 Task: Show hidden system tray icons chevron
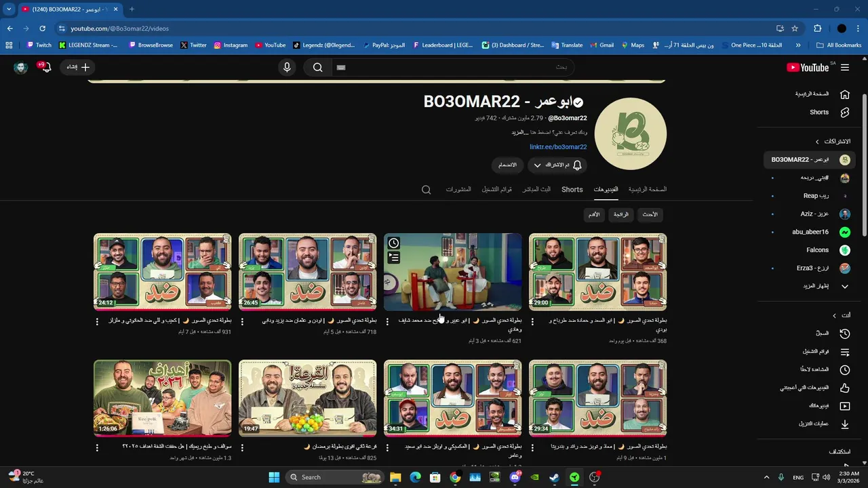[766, 477]
